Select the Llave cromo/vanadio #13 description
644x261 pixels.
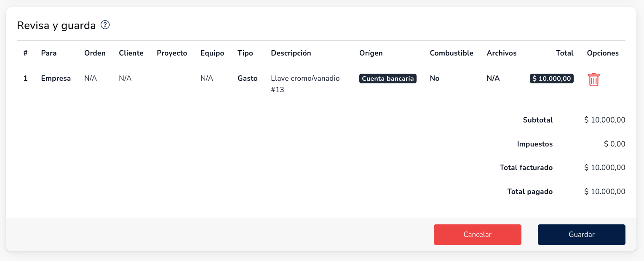tap(305, 84)
